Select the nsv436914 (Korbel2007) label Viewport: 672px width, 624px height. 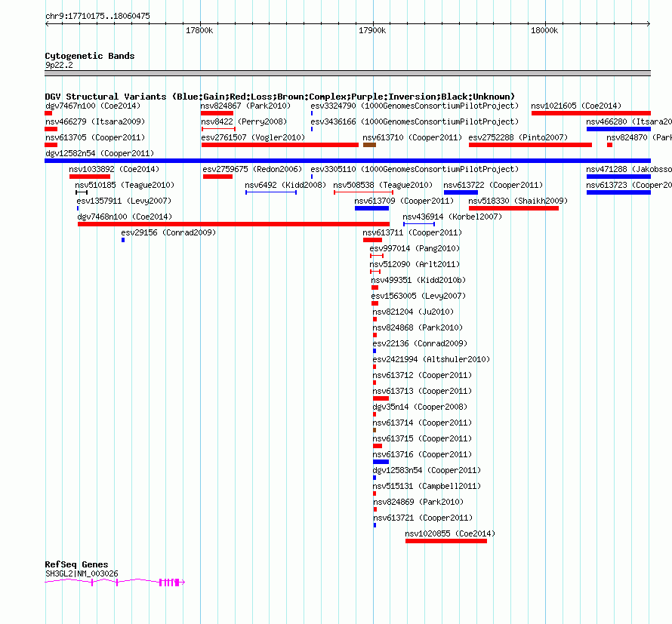(452, 217)
